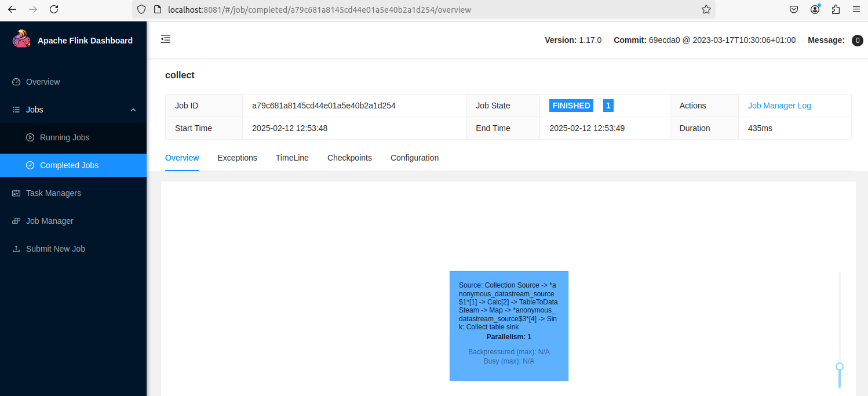The image size is (868, 396).
Task: Click the Completed Jobs check-circle icon
Action: 30,165
